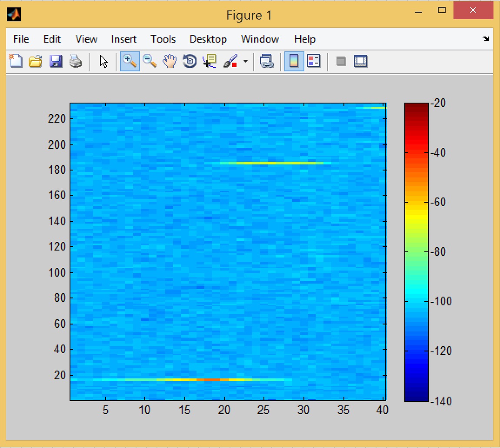Click the Hide Plot Tools button
The height and width of the screenshot is (448, 500).
point(341,61)
